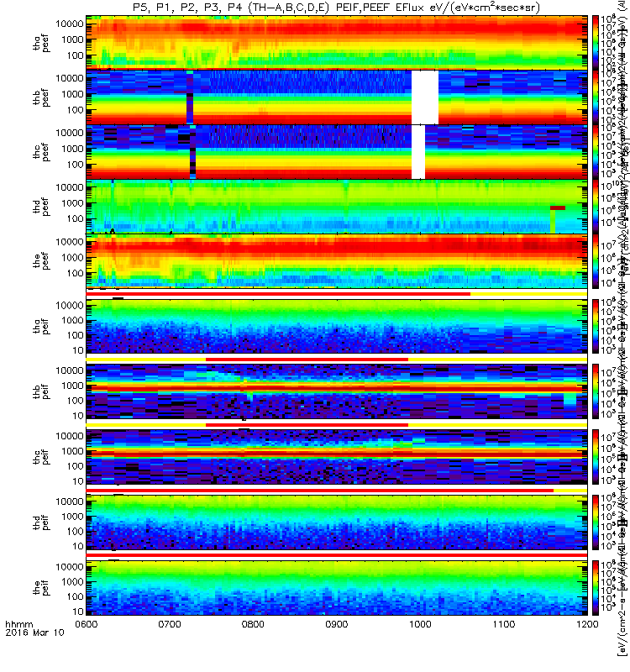This screenshot has width=630, height=672.
Task: Click the 'tha peif' panel label
Action: 41,326
